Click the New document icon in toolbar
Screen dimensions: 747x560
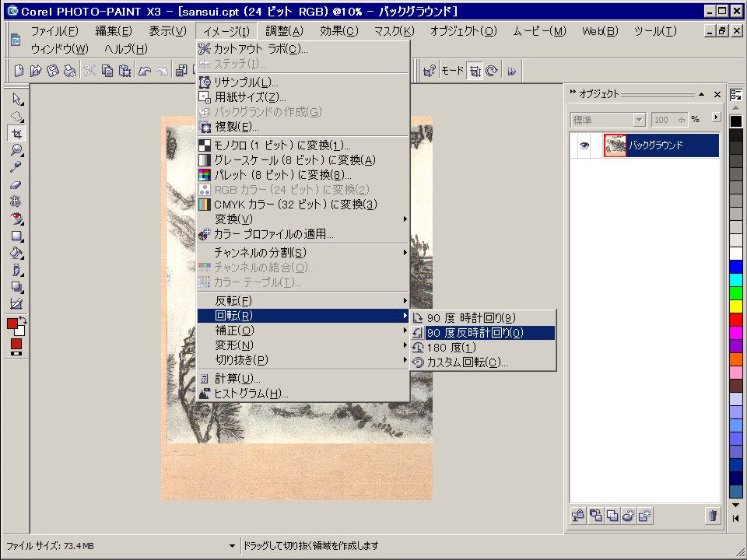click(x=19, y=71)
